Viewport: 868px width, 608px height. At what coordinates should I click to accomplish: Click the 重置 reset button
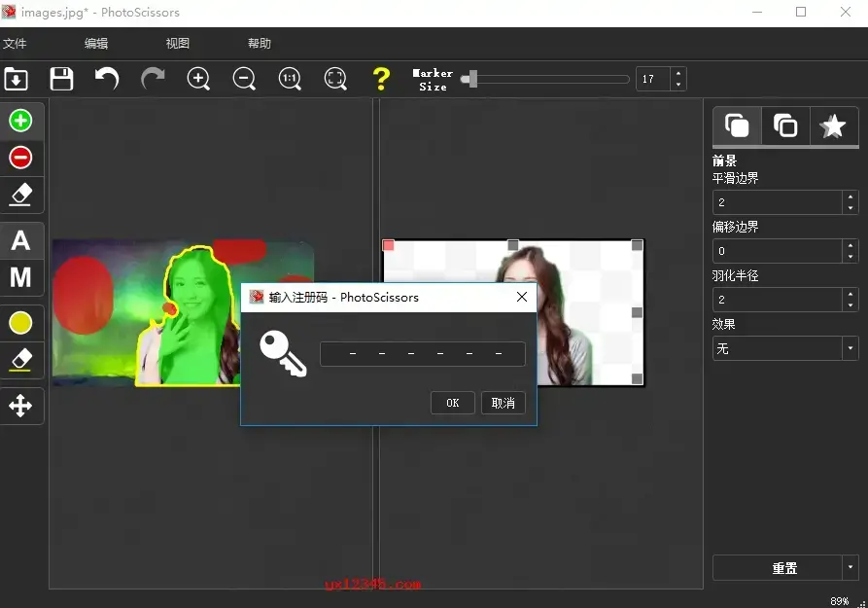point(778,568)
